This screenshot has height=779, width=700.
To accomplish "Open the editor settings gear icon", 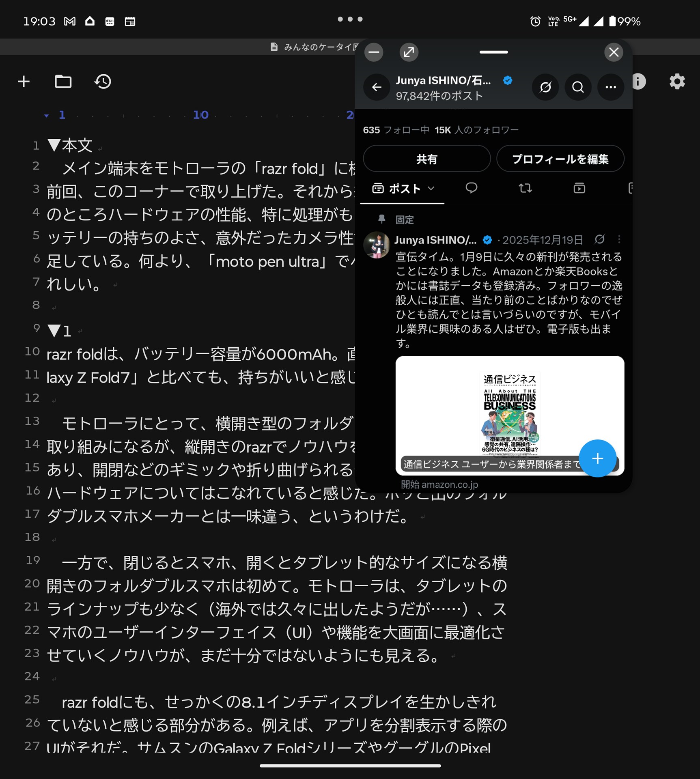I will [677, 82].
